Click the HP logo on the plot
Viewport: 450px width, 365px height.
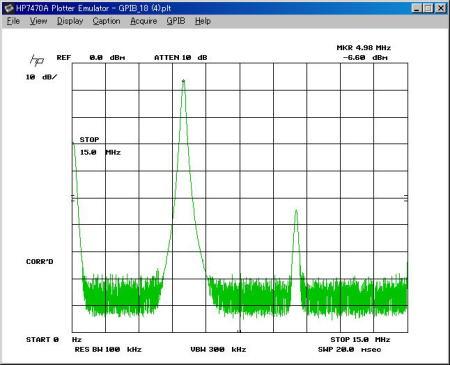coord(37,60)
